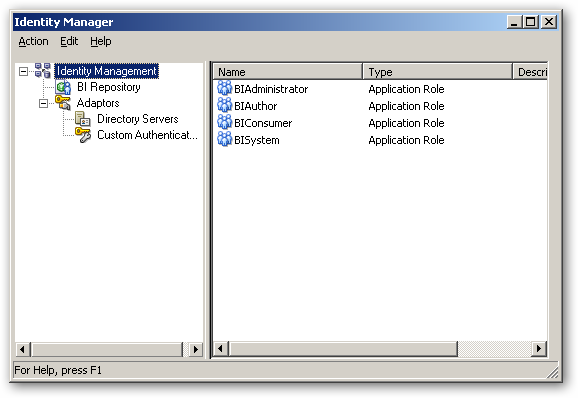Select BI Repository in the tree

click(109, 87)
